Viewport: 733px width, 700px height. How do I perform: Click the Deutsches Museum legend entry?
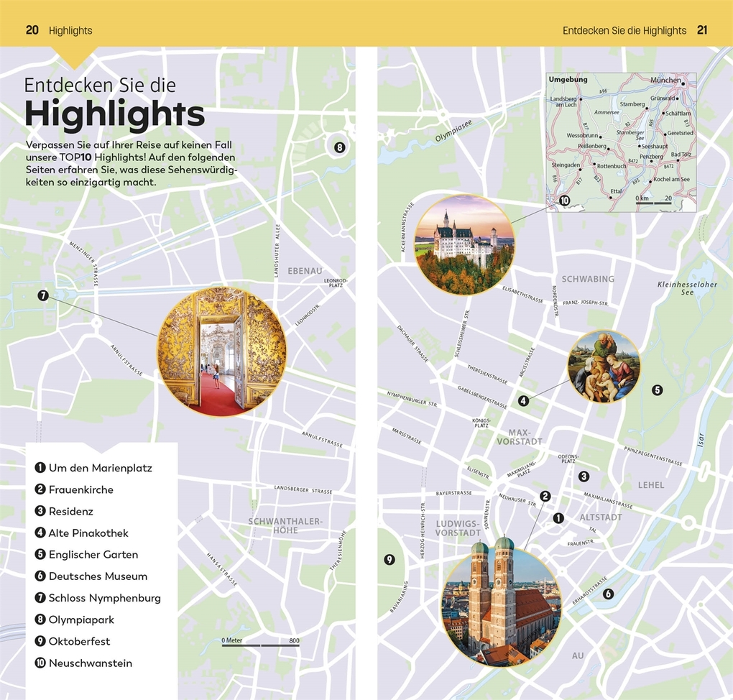pos(97,576)
